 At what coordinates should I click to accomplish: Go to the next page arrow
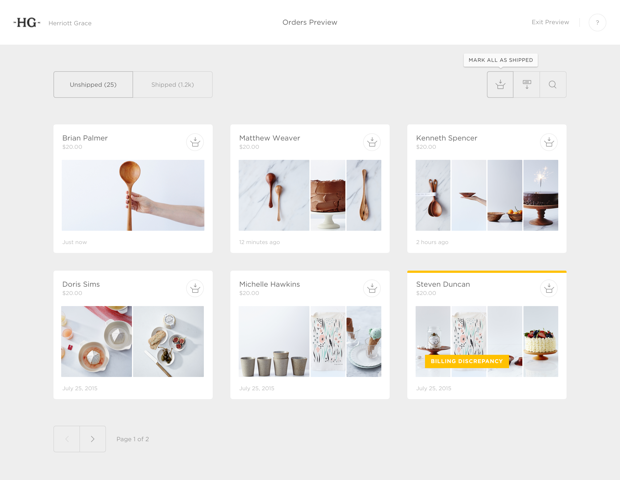tap(93, 439)
